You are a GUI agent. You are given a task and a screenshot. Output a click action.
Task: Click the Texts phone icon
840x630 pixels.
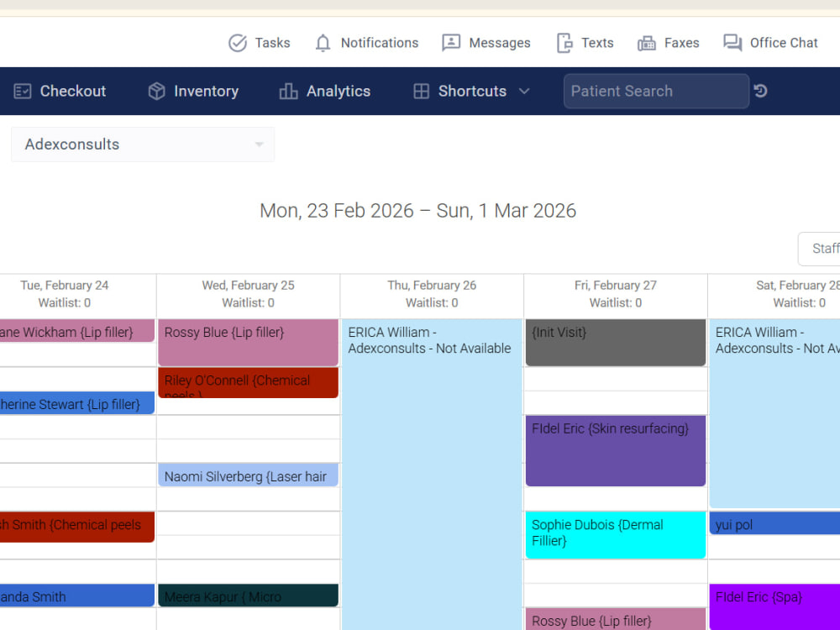[x=564, y=43]
